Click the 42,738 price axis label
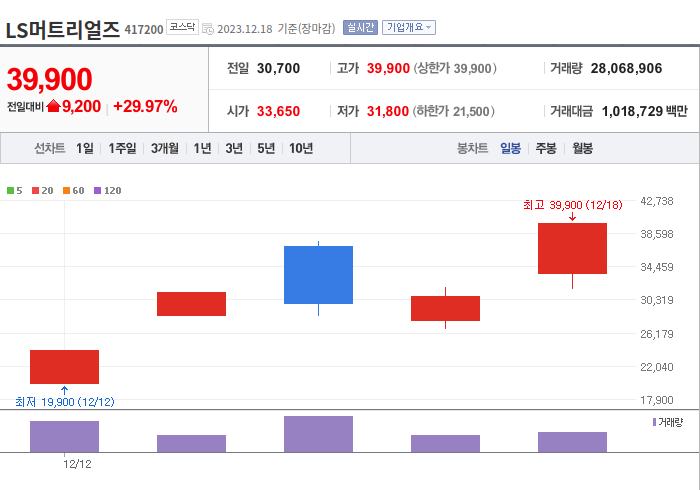 pyautogui.click(x=657, y=201)
